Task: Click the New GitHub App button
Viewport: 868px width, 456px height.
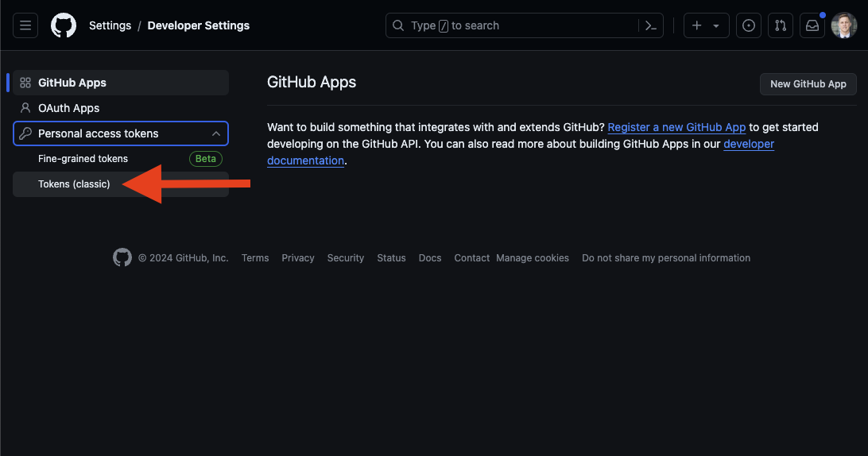Action: point(808,83)
